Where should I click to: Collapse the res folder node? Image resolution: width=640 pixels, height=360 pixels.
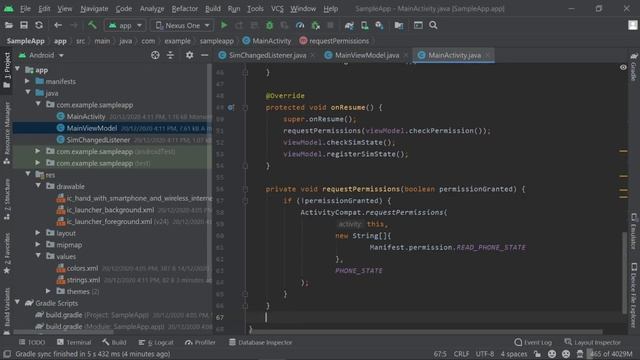pos(28,174)
